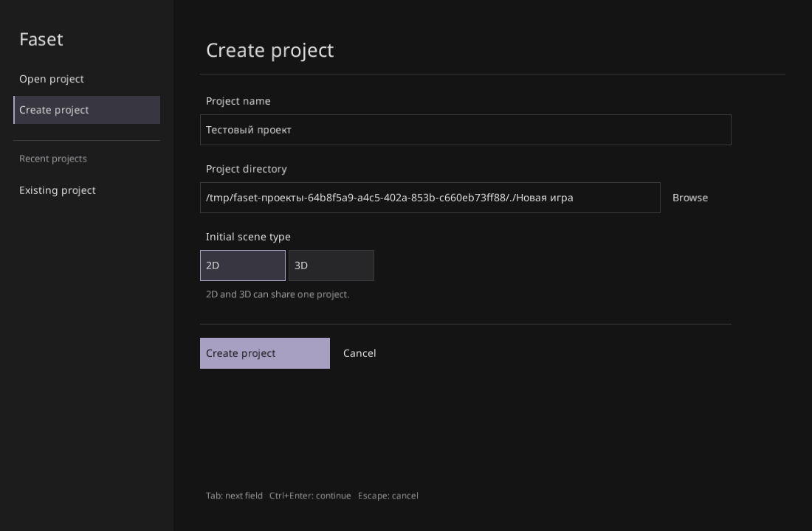Select Create project in the sidebar
The height and width of the screenshot is (531, 812).
[86, 110]
